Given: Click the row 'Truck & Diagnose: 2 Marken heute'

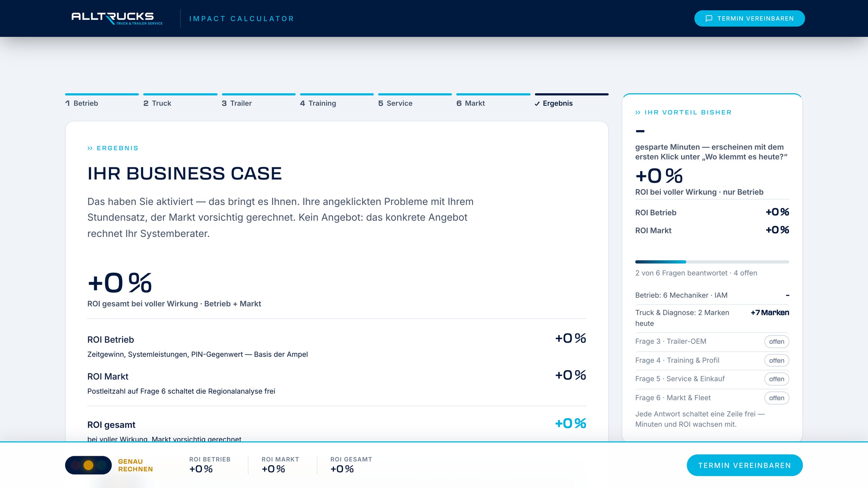Looking at the screenshot, I should pos(712,318).
